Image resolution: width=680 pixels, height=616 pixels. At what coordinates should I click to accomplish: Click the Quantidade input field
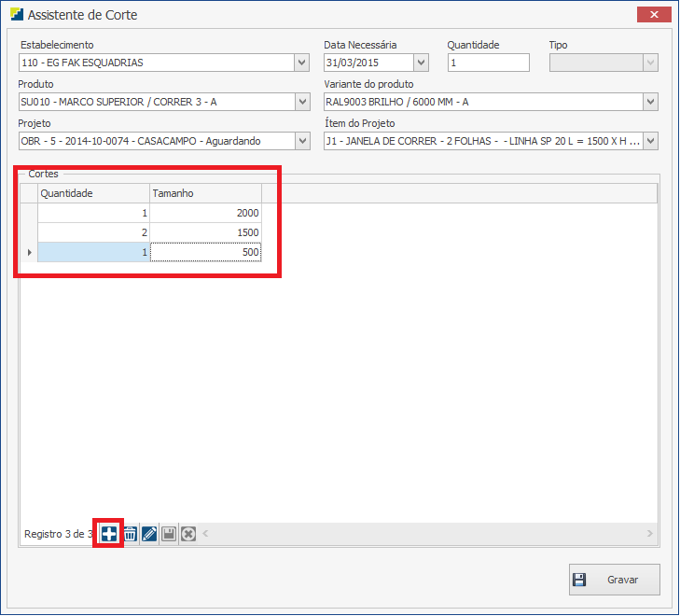[x=488, y=63]
